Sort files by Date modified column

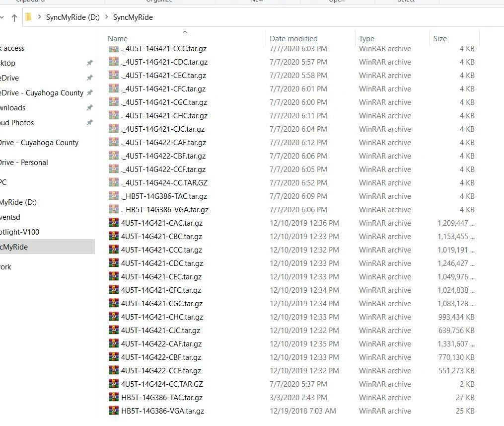tap(293, 39)
